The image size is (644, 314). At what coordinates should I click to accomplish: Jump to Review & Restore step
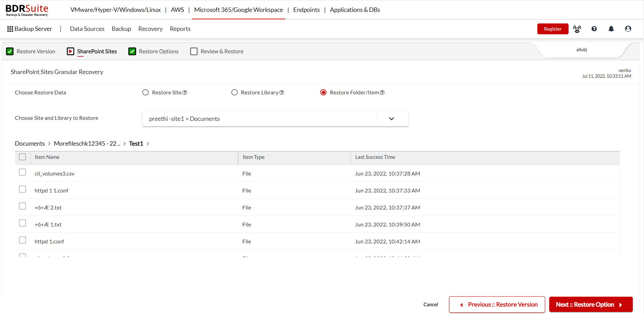point(222,51)
